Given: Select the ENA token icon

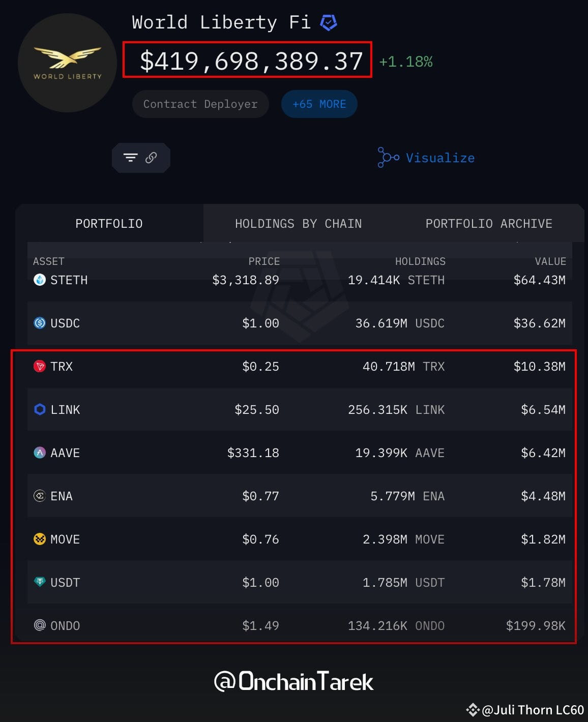Looking at the screenshot, I should 39,496.
